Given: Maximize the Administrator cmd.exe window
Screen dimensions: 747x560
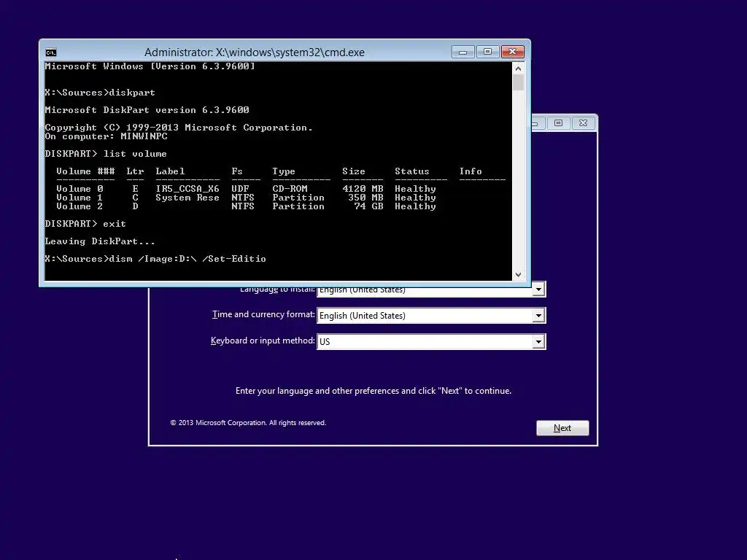Looking at the screenshot, I should [x=487, y=52].
